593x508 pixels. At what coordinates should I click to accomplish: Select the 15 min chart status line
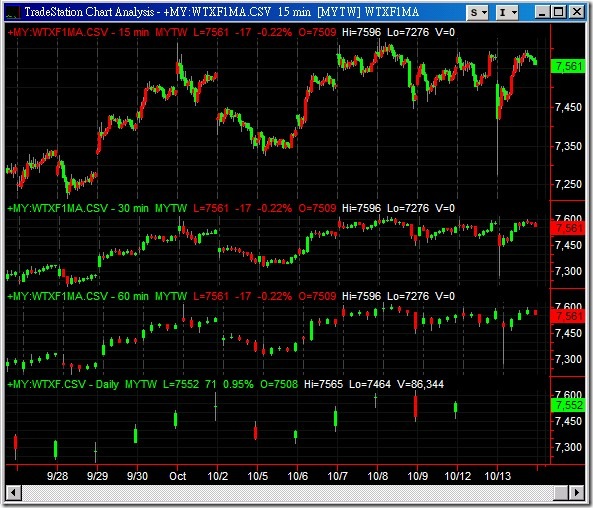pyautogui.click(x=231, y=32)
